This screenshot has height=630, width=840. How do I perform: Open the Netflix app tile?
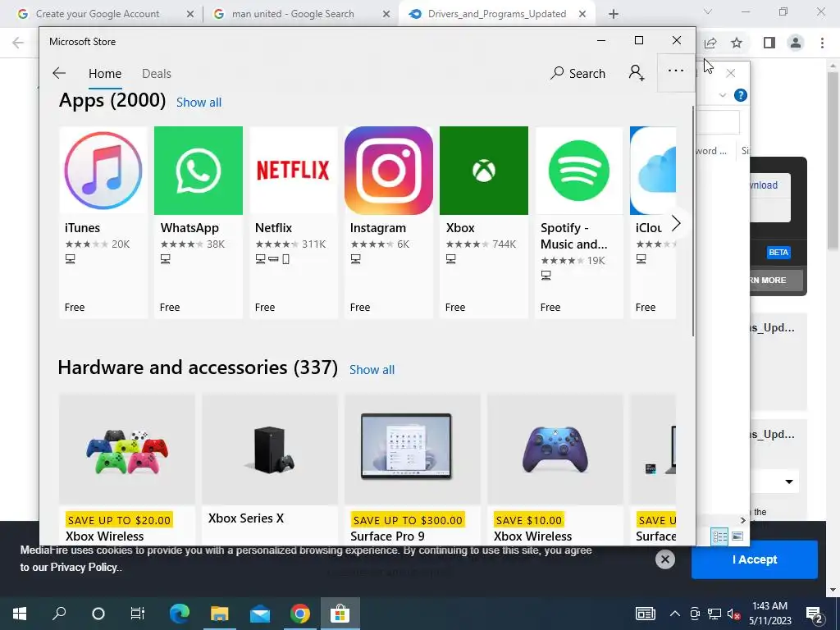click(294, 222)
